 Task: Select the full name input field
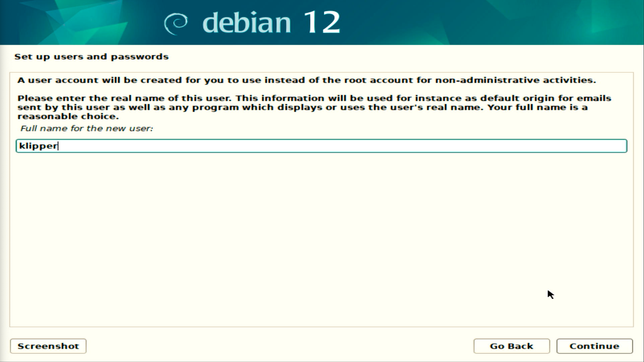322,145
